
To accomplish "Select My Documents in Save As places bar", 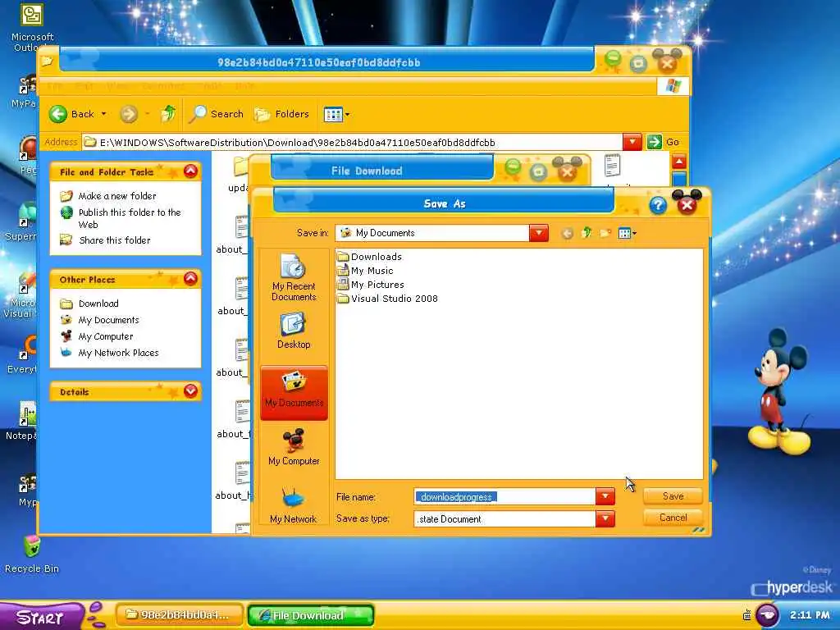I will pos(294,393).
